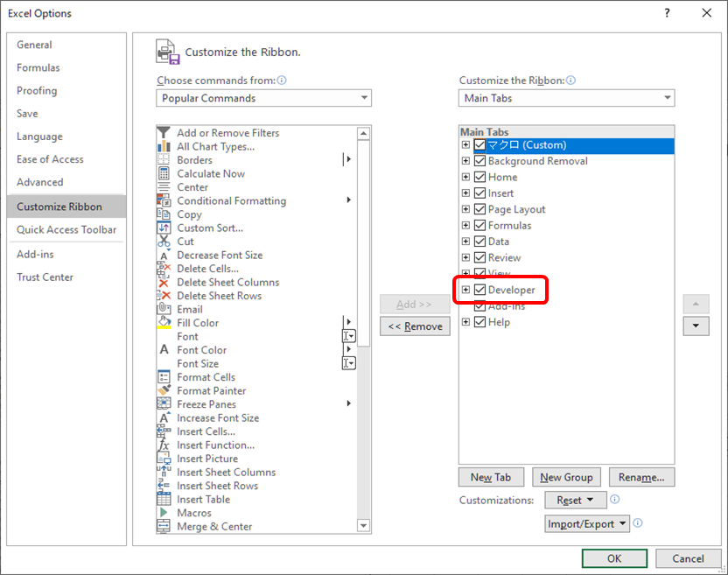This screenshot has height=575, width=728.
Task: Expand the Review tab tree node
Action: (465, 258)
